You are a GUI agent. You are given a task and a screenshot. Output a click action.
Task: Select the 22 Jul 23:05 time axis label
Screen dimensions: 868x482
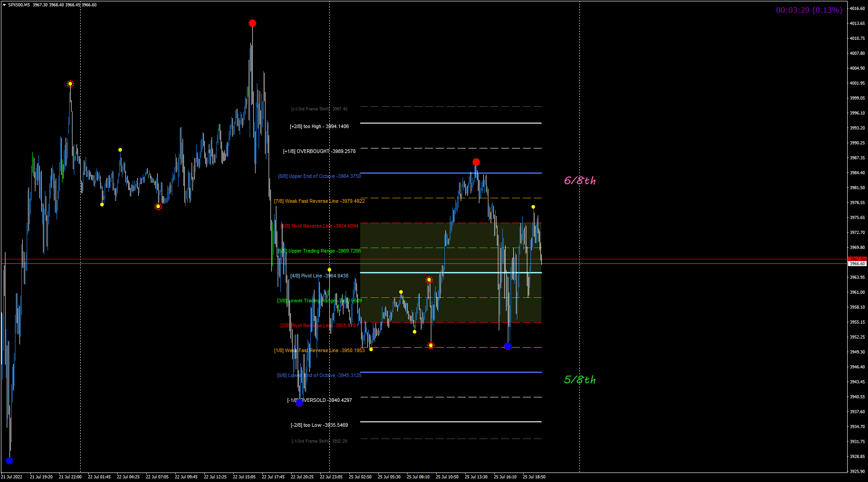click(x=331, y=477)
